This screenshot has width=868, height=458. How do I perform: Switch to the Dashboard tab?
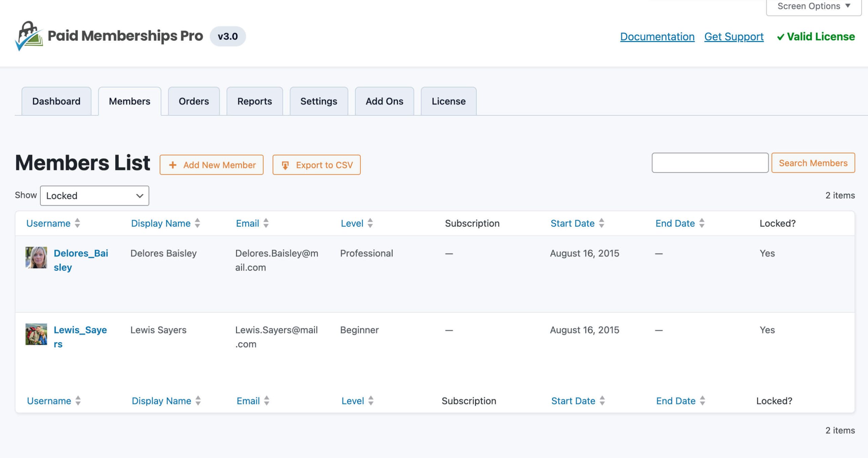click(56, 100)
